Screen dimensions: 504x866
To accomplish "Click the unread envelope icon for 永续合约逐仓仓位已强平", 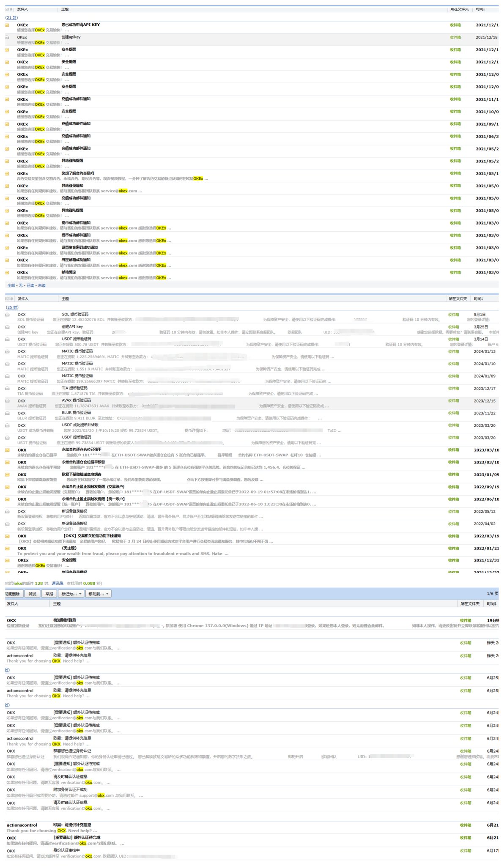I will pos(7,450).
